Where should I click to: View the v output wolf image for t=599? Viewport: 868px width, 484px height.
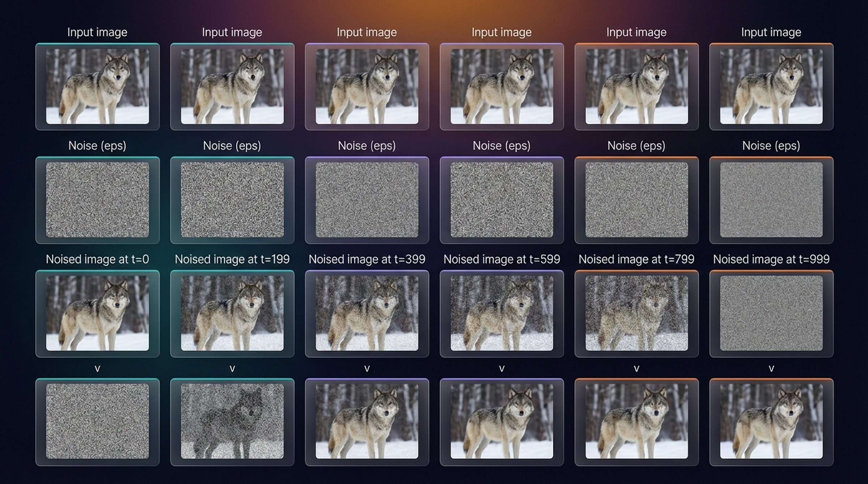coord(502,421)
